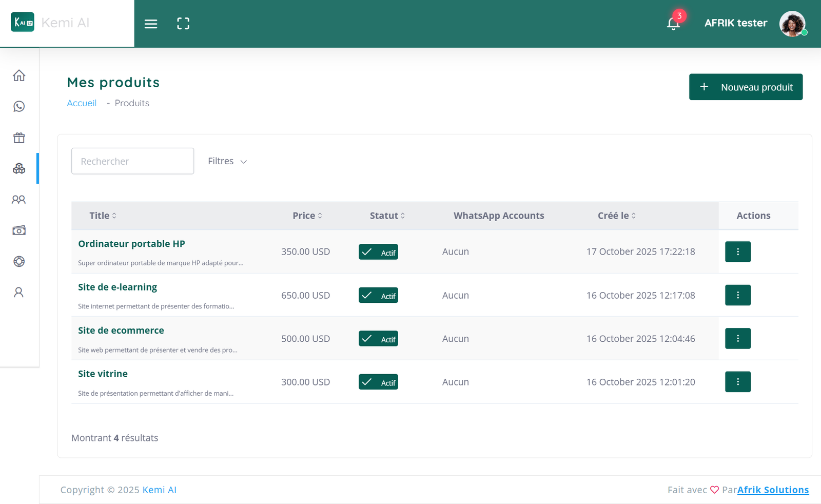Toggle Actif status for Ordinateur portable HP

378,252
